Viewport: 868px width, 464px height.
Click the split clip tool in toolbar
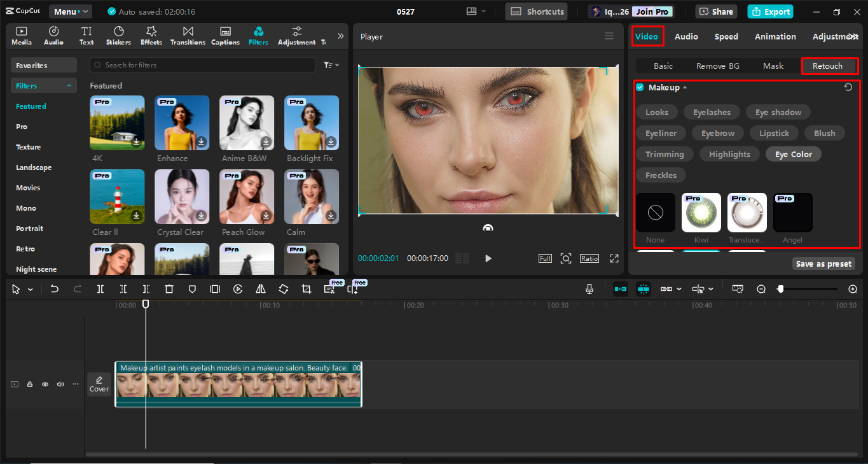[x=100, y=289]
